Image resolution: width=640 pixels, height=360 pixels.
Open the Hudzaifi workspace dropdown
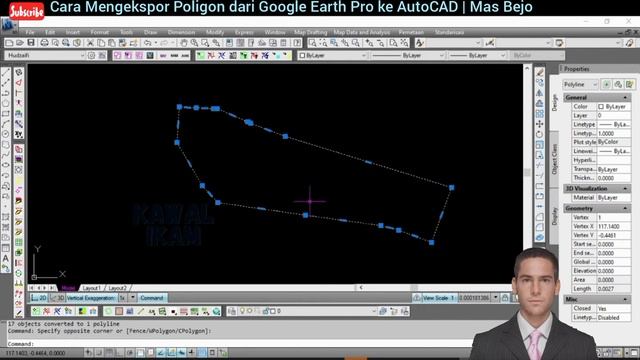[45, 55]
